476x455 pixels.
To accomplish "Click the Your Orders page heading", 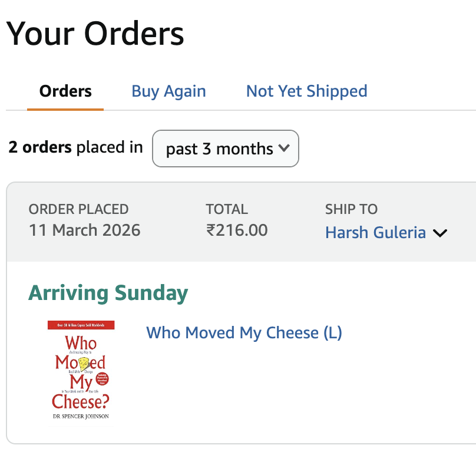I will 95,34.
